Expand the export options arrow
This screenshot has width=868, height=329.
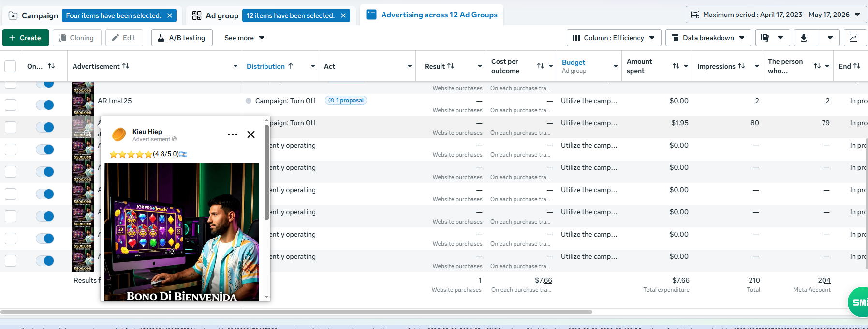coord(830,38)
